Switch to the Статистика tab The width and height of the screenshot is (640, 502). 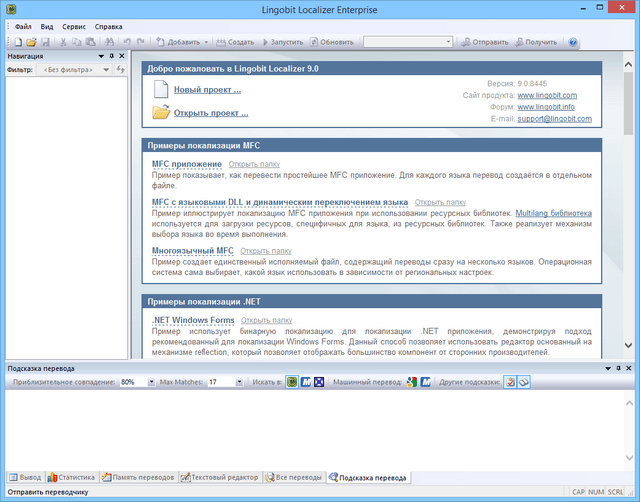[x=71, y=477]
